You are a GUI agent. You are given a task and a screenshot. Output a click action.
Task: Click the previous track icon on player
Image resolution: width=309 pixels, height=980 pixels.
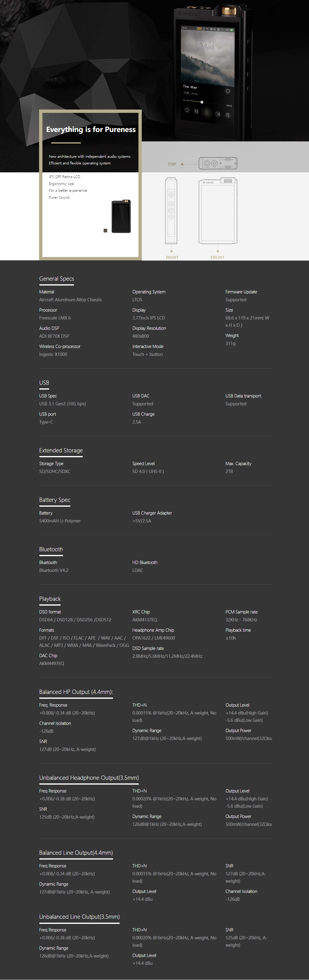pos(197,111)
